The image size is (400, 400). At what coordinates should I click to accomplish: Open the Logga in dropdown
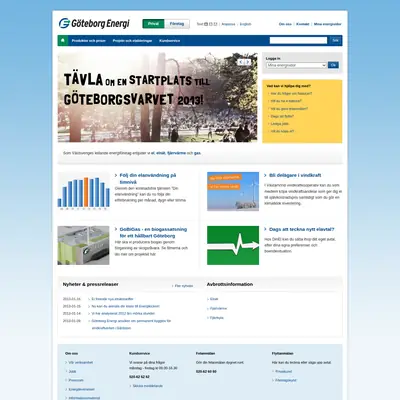296,65
